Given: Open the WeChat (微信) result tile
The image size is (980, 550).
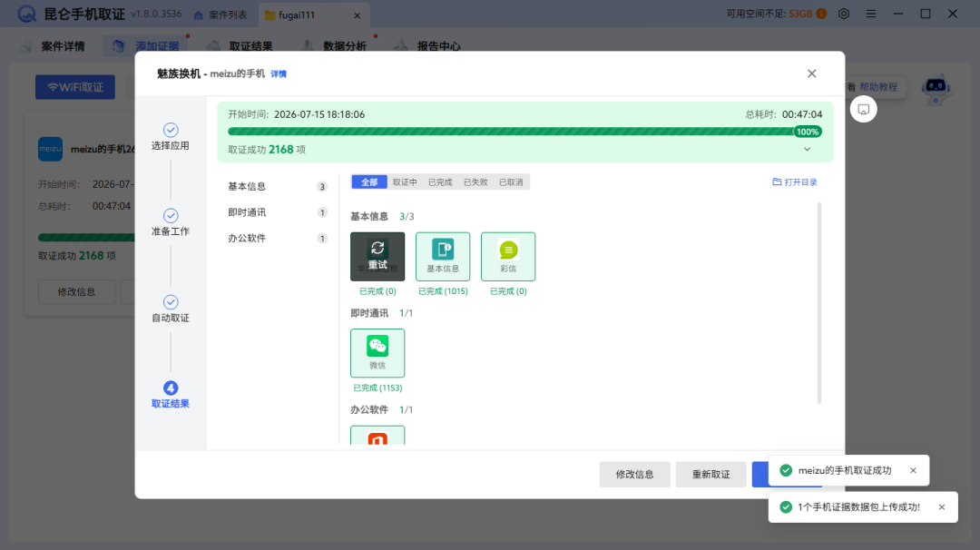Looking at the screenshot, I should point(377,353).
